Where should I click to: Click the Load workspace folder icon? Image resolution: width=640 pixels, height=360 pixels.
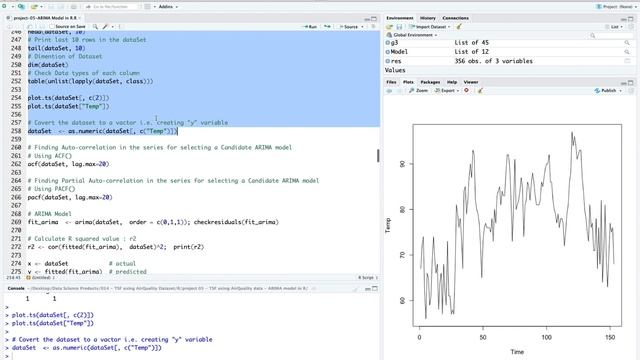pyautogui.click(x=389, y=27)
